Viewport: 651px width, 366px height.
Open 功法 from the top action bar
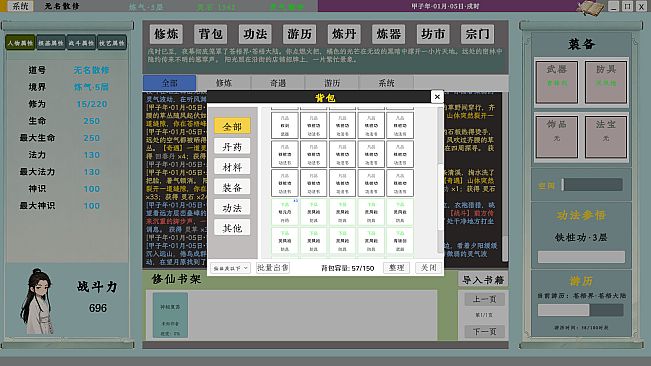tap(255, 34)
